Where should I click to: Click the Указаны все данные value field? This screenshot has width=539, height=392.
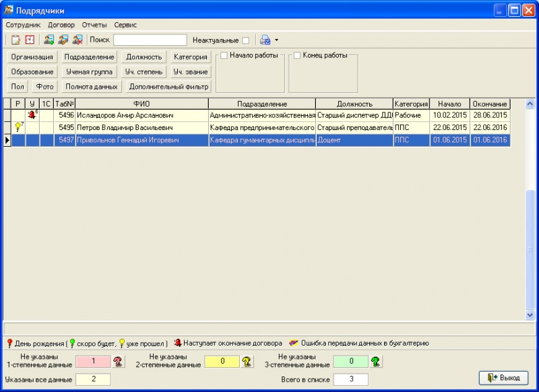(x=93, y=379)
